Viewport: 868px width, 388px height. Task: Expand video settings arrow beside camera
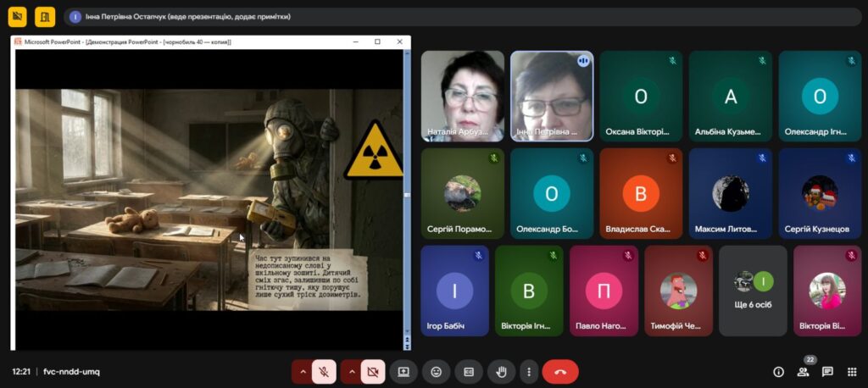tap(349, 371)
